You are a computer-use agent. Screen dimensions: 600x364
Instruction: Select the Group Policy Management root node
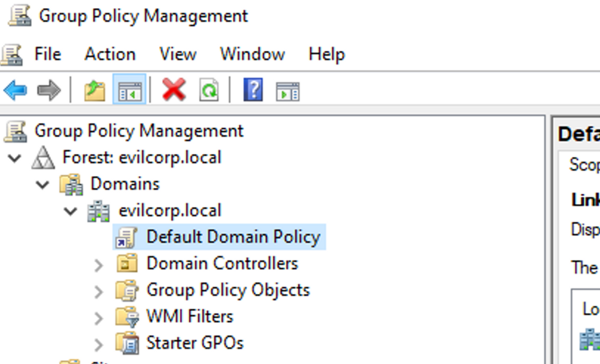139,131
